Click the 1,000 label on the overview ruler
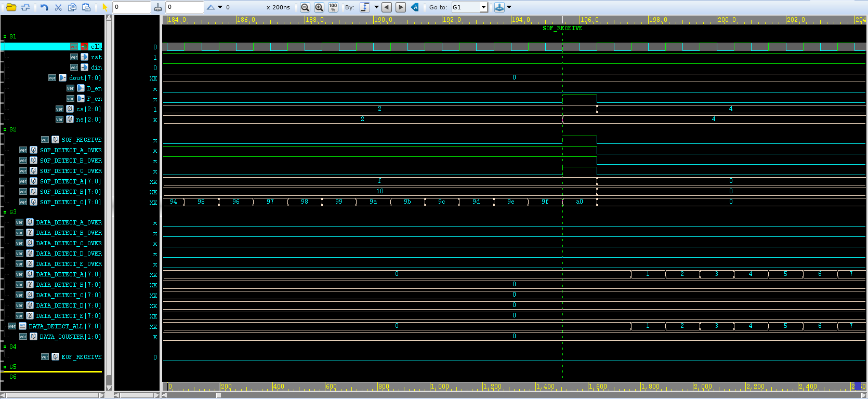Image resolution: width=868 pixels, height=399 pixels. (440, 387)
